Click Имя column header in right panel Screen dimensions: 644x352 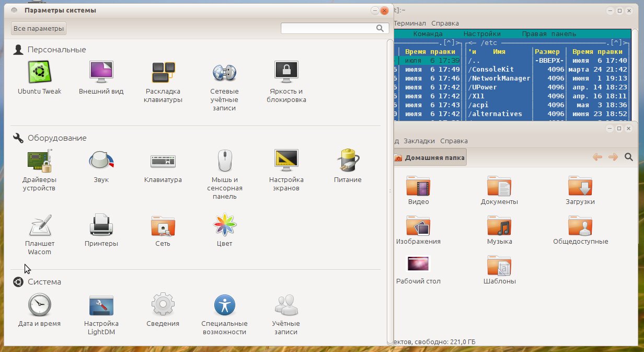(499, 52)
